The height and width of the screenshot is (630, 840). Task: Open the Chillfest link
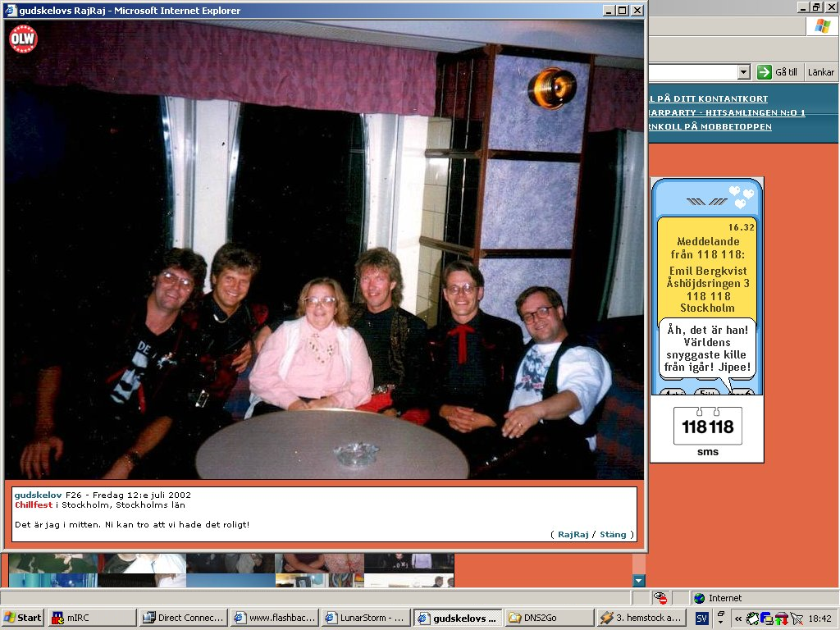click(34, 504)
